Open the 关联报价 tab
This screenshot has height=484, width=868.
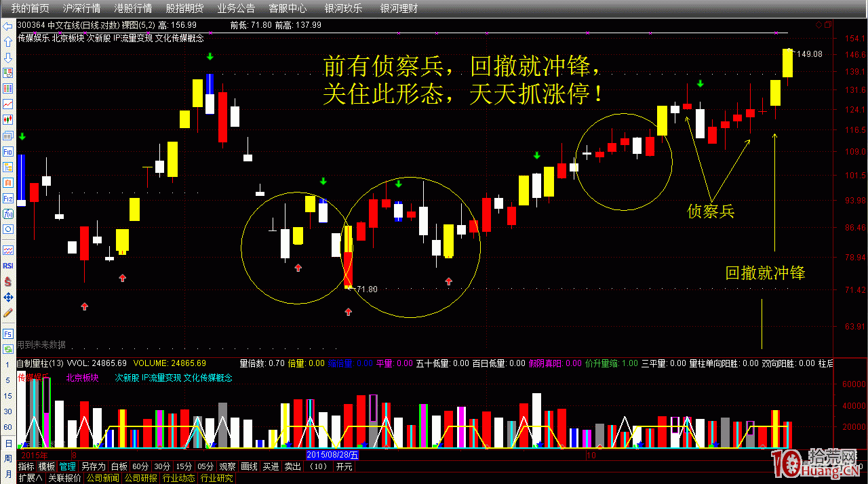[x=64, y=478]
